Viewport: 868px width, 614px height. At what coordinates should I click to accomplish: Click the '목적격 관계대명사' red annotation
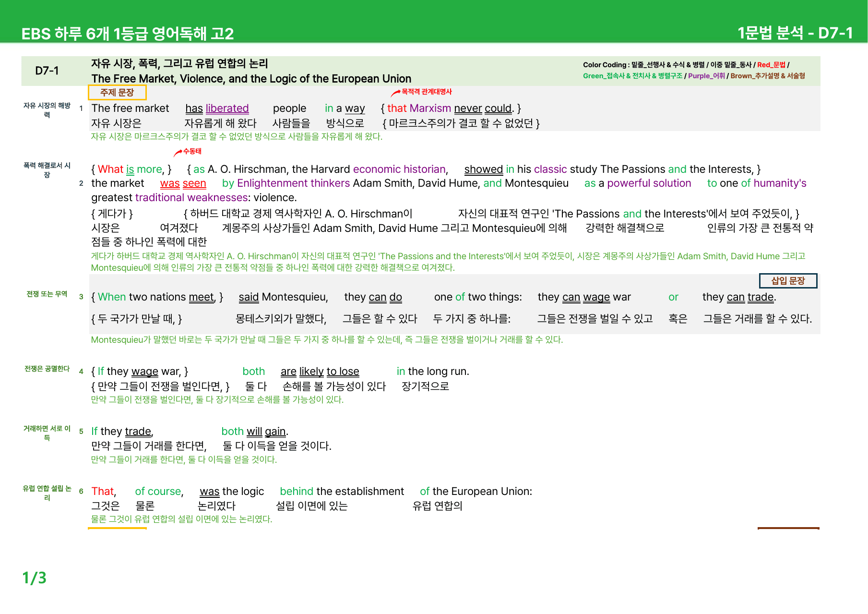(x=427, y=92)
